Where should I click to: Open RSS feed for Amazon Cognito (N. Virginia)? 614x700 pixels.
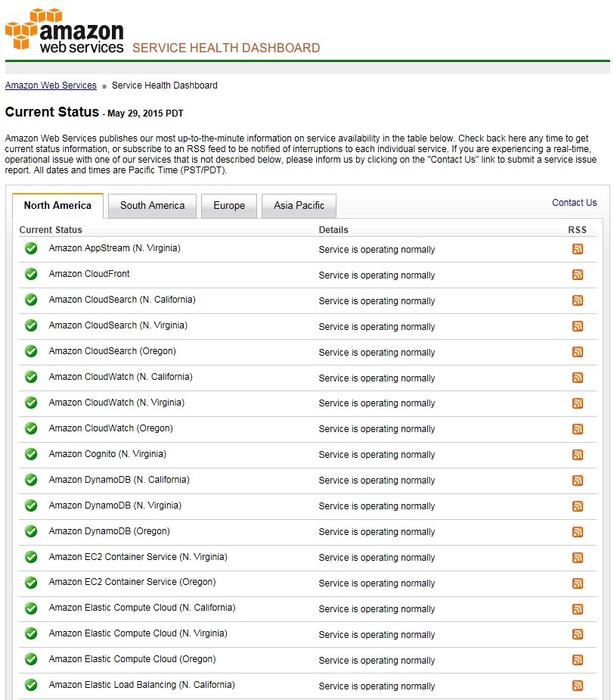click(x=578, y=455)
